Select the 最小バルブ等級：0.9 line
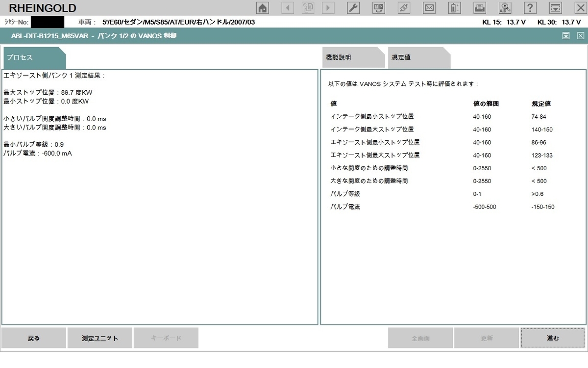588x368 pixels. pyautogui.click(x=33, y=145)
